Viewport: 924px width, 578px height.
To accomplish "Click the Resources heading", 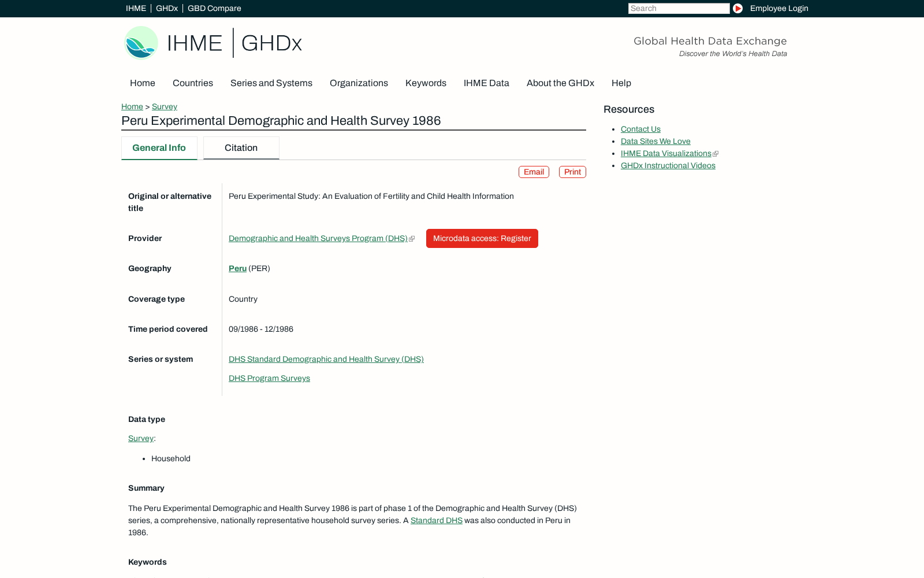I will coord(629,109).
